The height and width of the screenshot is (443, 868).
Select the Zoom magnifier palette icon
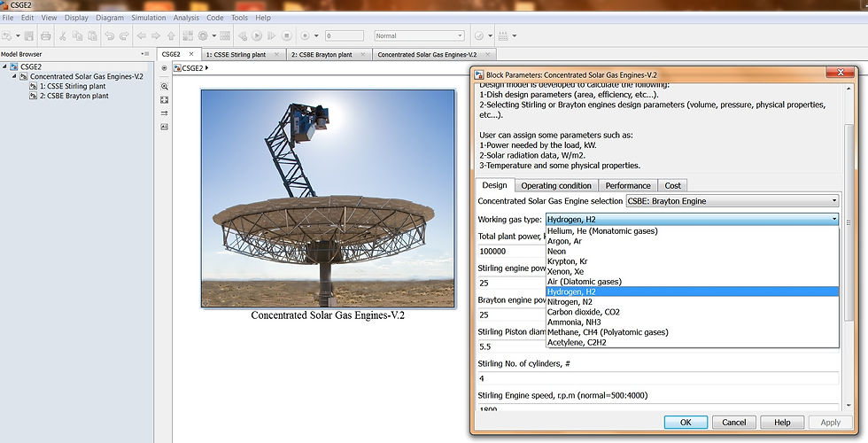165,87
